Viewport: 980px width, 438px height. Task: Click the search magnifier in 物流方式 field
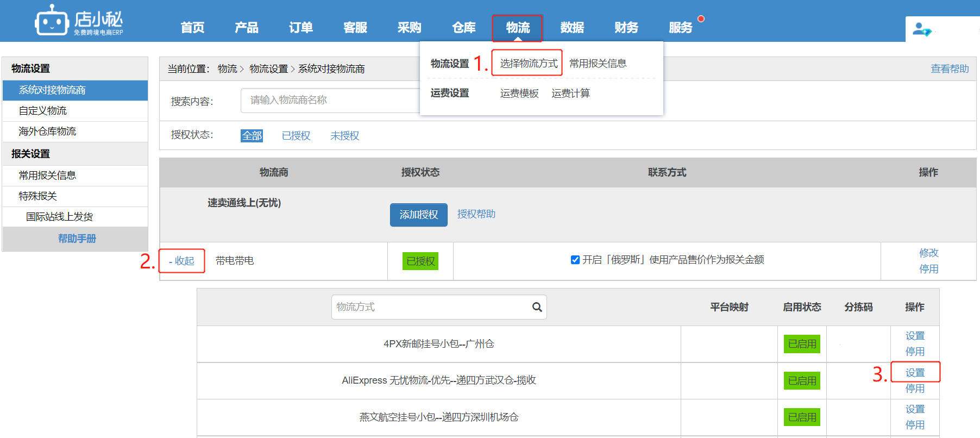tap(537, 307)
